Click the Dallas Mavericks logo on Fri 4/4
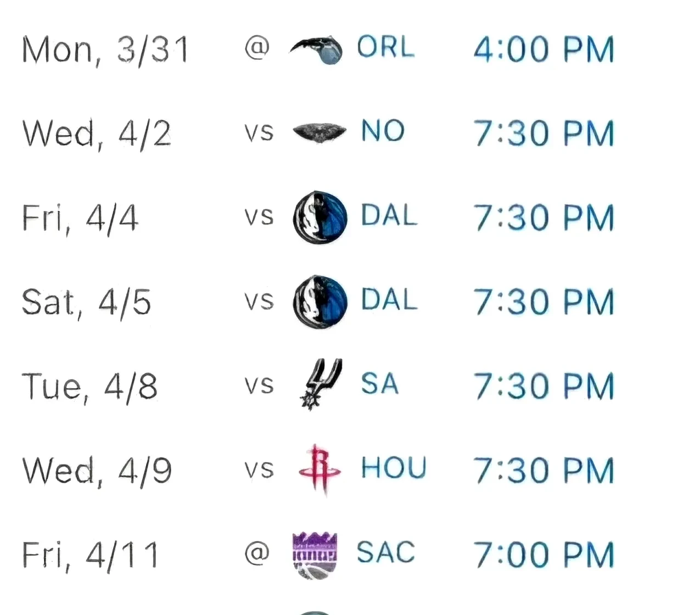The height and width of the screenshot is (615, 700). coord(320,217)
